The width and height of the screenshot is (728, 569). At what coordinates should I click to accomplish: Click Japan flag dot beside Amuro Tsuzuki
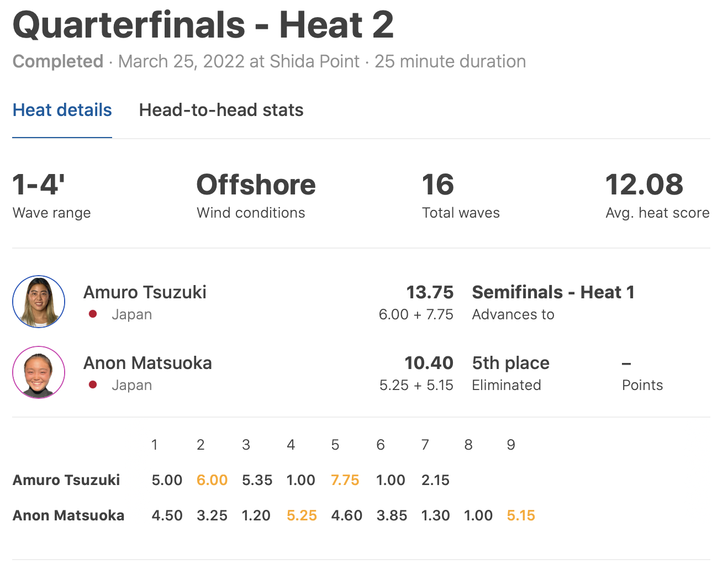coord(93,314)
